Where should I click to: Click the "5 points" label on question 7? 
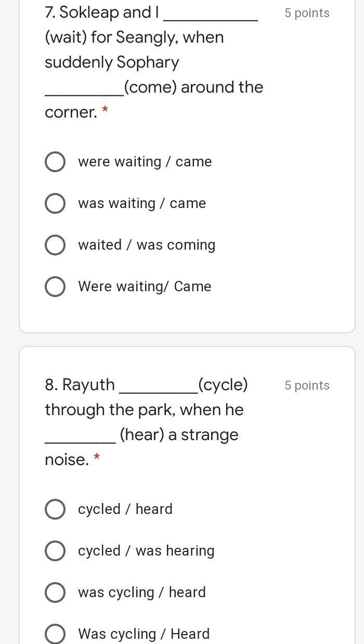(307, 13)
